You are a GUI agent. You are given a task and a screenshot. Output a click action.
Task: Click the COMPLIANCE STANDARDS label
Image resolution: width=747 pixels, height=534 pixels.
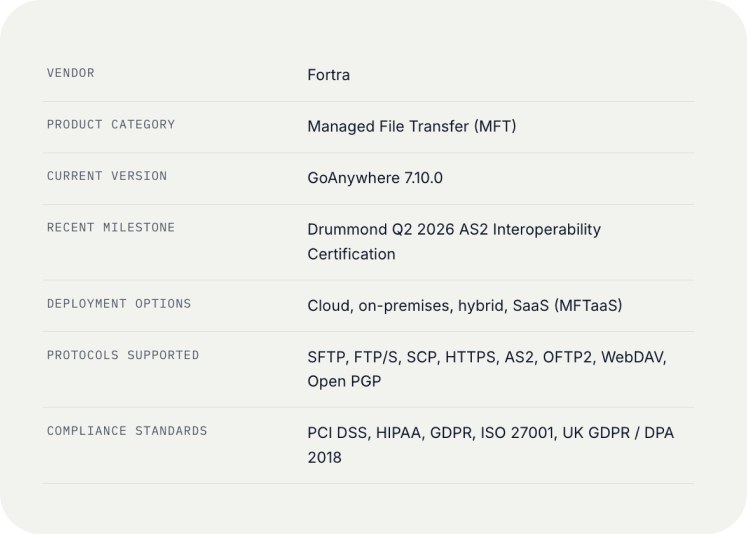point(127,431)
